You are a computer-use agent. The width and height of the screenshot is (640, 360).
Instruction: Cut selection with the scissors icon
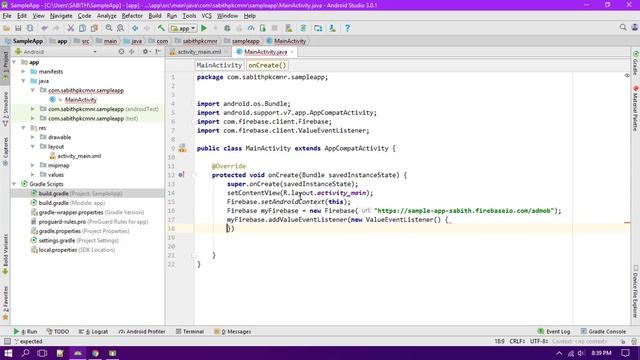pyautogui.click(x=71, y=28)
